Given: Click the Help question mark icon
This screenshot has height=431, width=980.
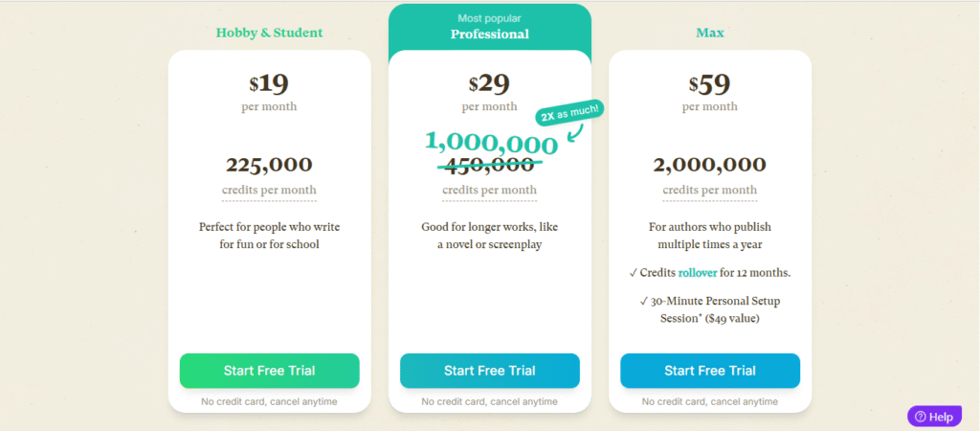Looking at the screenshot, I should coord(920,417).
